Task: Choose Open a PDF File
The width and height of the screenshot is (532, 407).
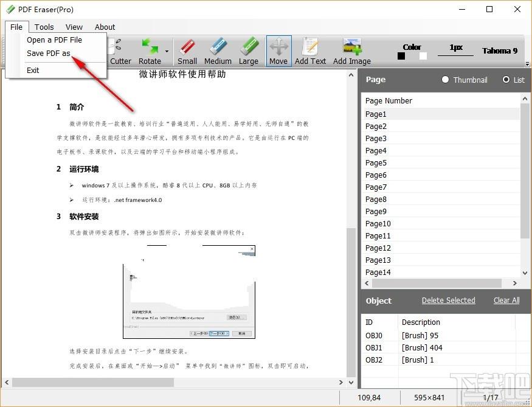Action: click(x=54, y=40)
